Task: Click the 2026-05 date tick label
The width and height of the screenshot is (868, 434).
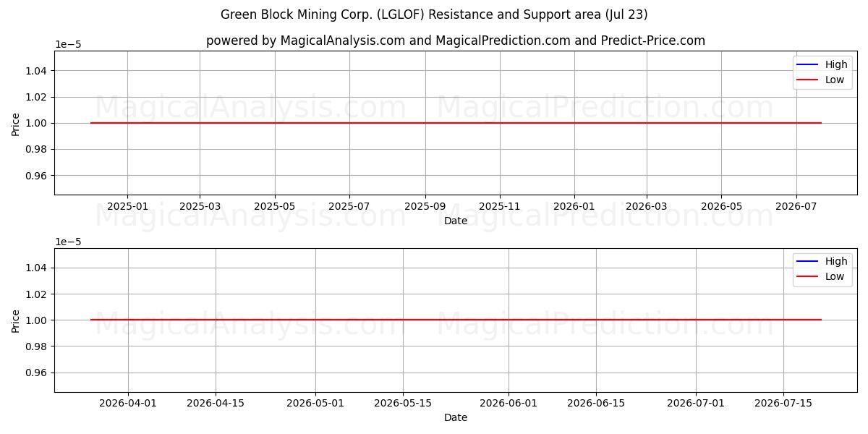Action: tap(721, 206)
